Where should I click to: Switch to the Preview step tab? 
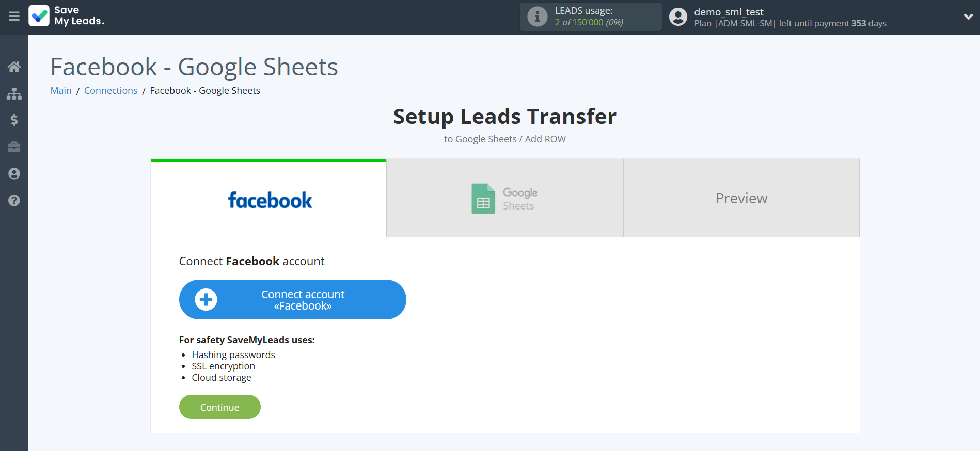pyautogui.click(x=741, y=199)
